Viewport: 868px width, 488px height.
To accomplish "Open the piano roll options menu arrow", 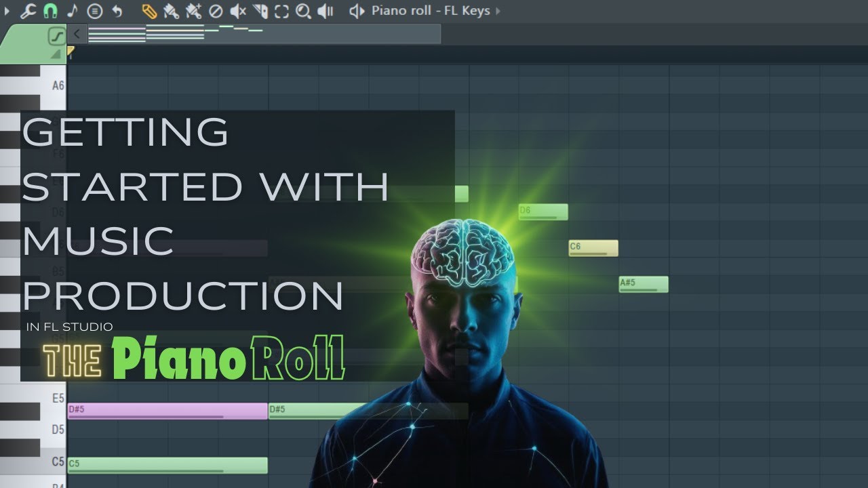I will 7,11.
